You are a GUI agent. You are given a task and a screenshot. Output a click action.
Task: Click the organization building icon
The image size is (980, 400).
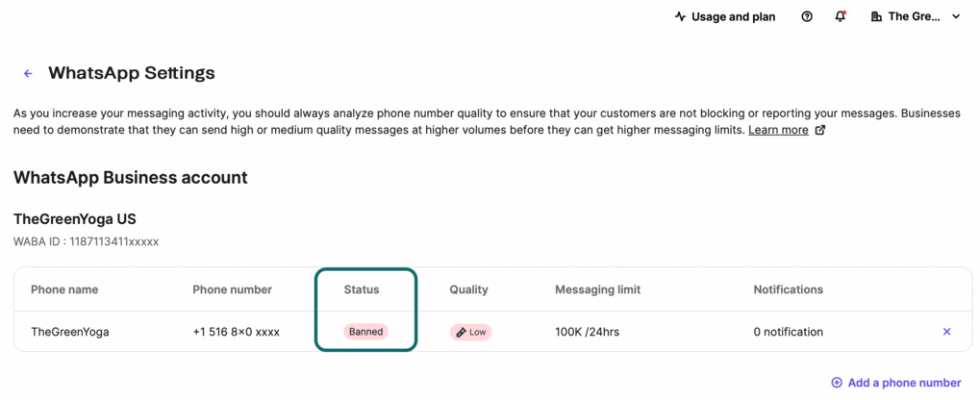tap(876, 17)
